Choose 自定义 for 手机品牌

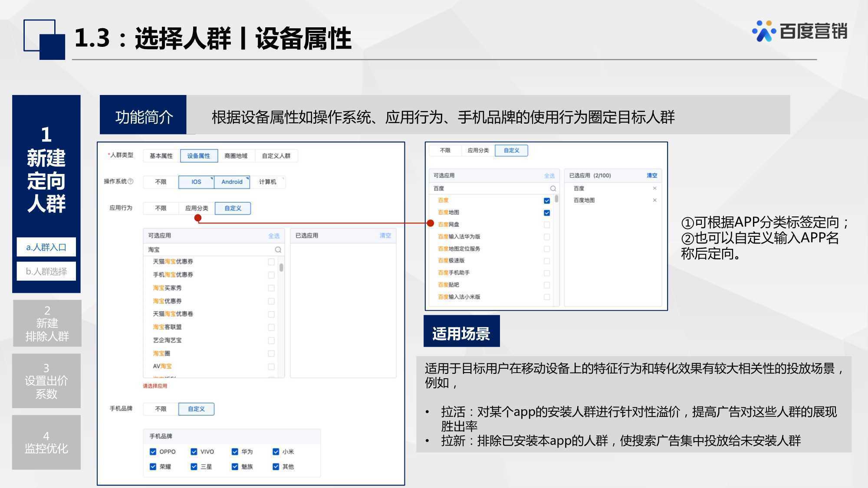196,409
